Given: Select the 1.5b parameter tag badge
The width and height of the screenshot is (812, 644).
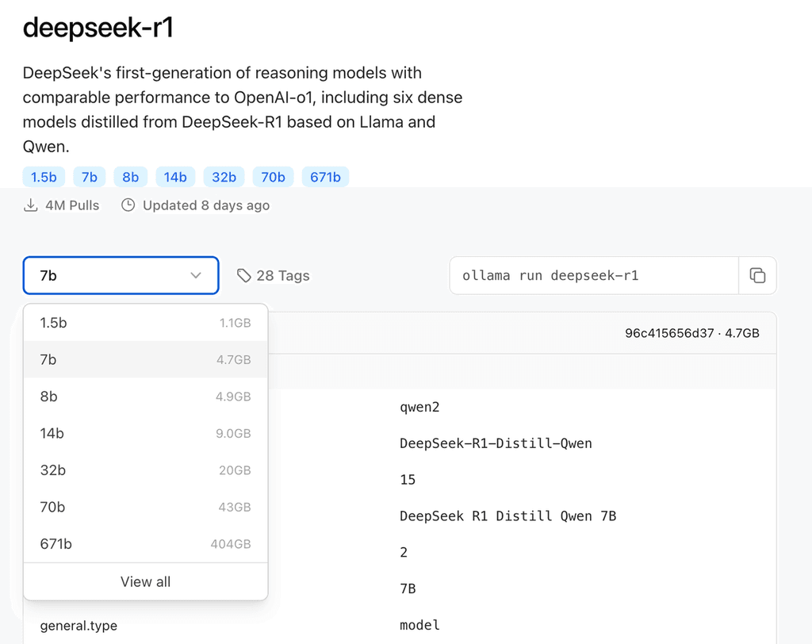Looking at the screenshot, I should pos(44,176).
